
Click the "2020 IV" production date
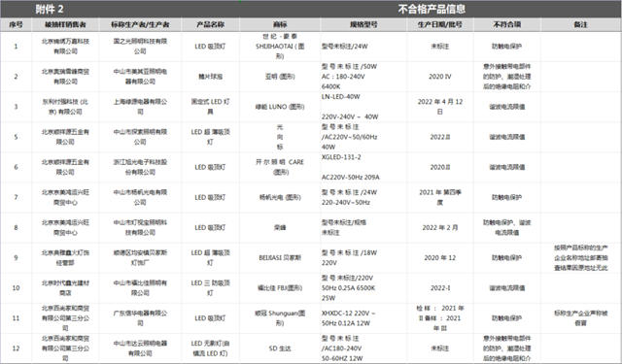[x=439, y=77]
